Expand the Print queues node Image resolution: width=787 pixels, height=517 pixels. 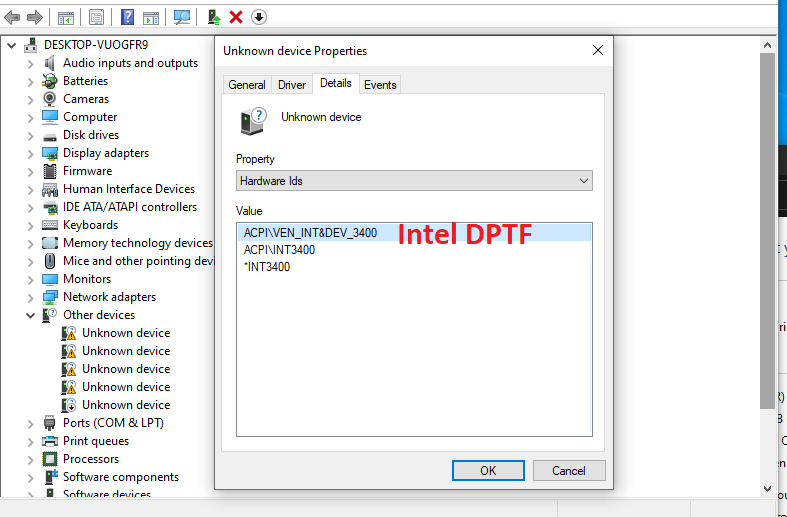click(x=30, y=442)
